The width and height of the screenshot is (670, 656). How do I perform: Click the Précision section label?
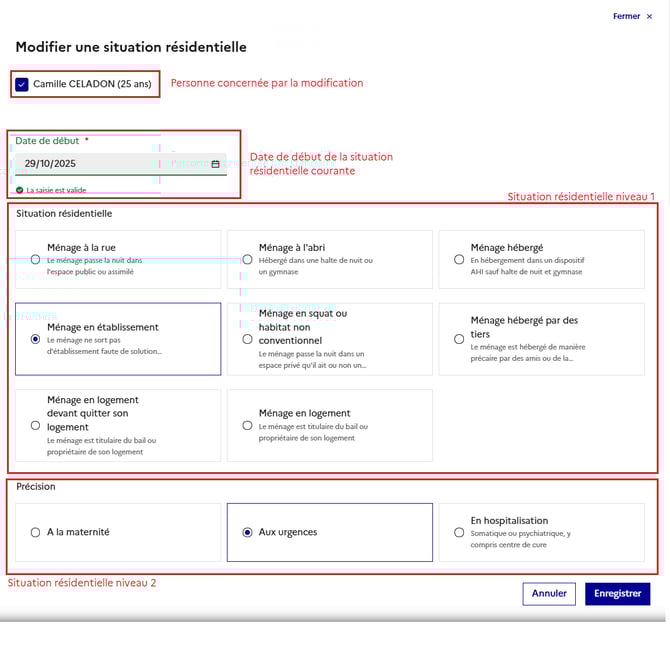coord(35,487)
